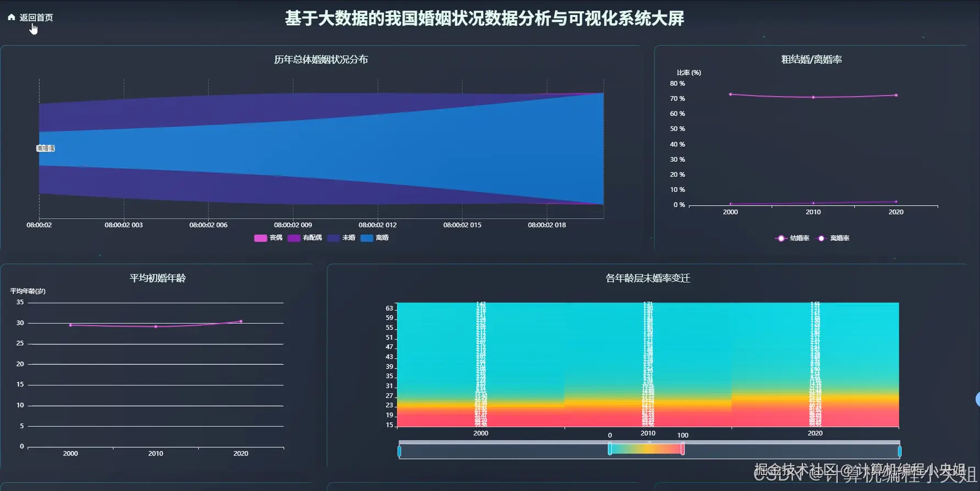Click the 2000 column of the heatmap
980x491 pixels.
481,365
